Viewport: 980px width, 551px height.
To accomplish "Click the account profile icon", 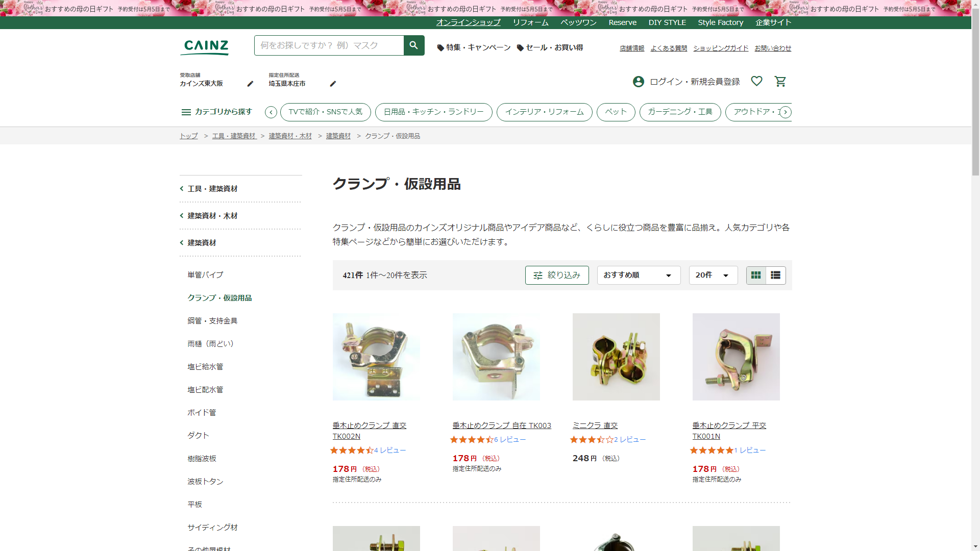I will point(638,82).
